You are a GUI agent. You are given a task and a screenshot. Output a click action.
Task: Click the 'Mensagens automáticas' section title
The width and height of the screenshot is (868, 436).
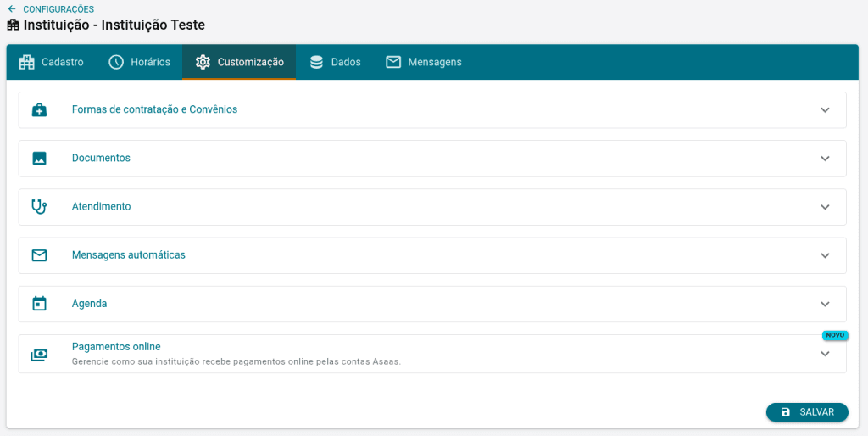pyautogui.click(x=129, y=254)
